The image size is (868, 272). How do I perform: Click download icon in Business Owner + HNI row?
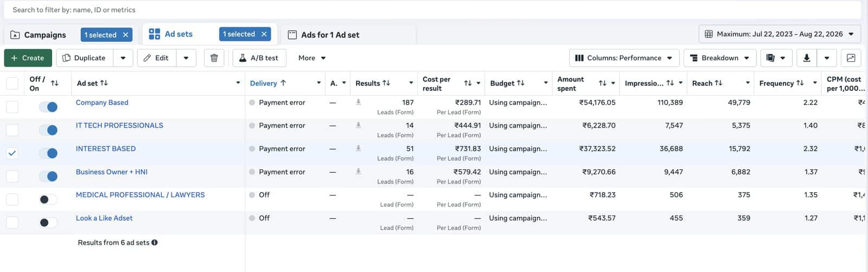[x=358, y=172]
